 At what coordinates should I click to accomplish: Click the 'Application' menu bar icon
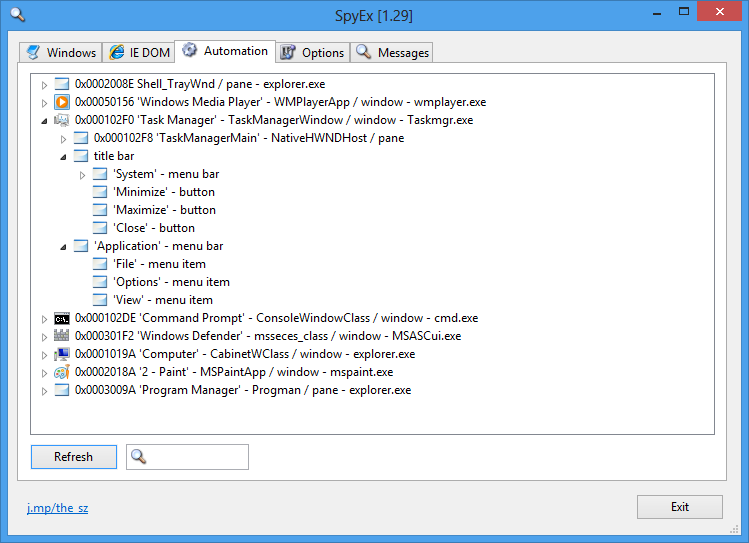click(81, 246)
